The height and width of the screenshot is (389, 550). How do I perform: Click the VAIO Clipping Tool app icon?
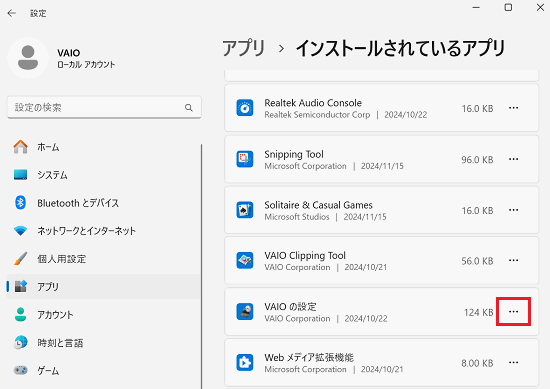point(245,261)
